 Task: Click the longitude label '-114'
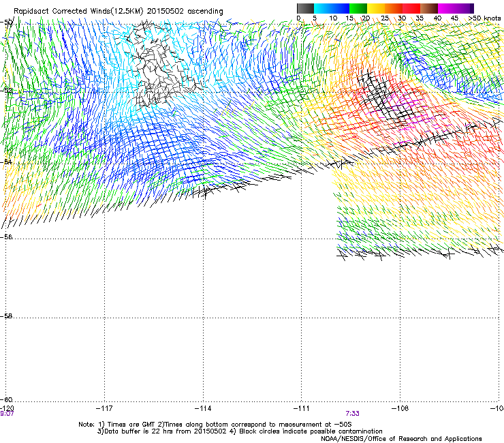pyautogui.click(x=203, y=408)
